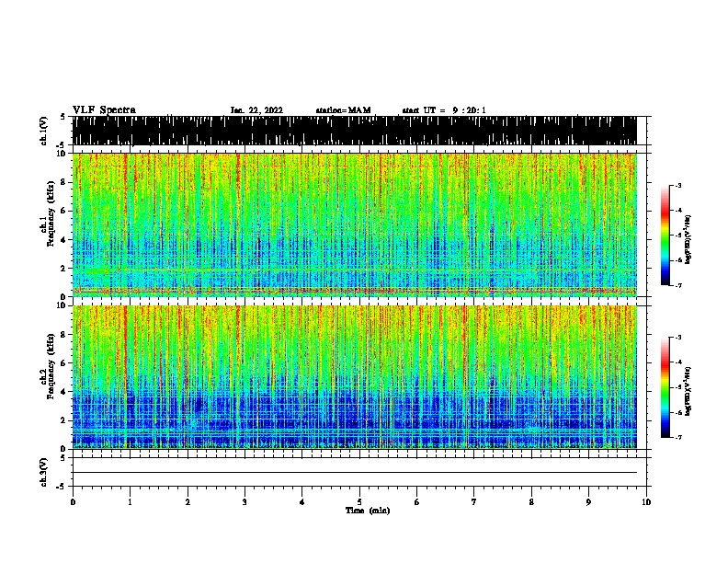The image size is (728, 563).
Task: Click the ch.1 spectrogram color bar
Action: [x=665, y=236]
